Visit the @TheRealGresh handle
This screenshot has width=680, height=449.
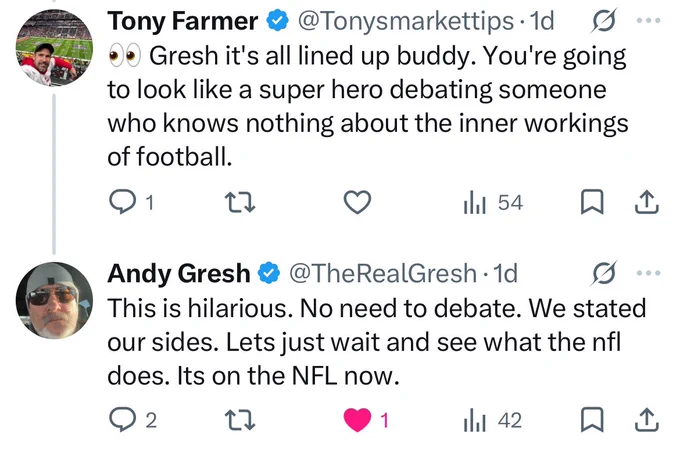(383, 273)
